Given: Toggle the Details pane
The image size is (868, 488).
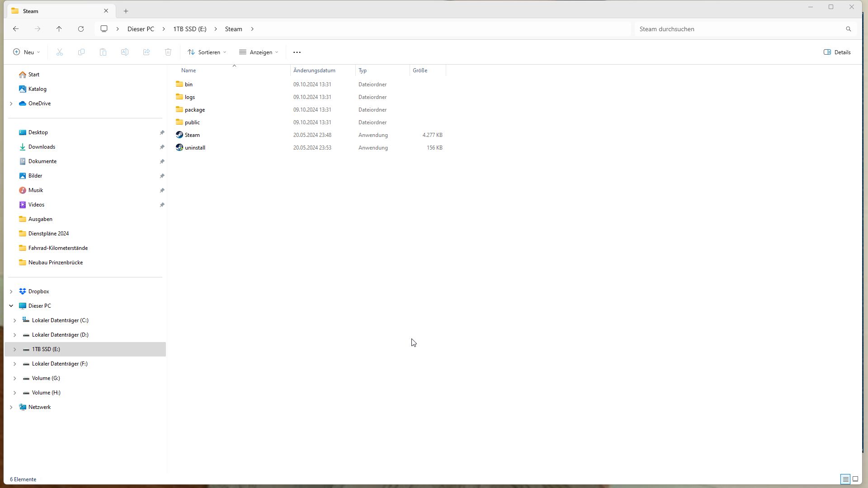Looking at the screenshot, I should tap(837, 52).
